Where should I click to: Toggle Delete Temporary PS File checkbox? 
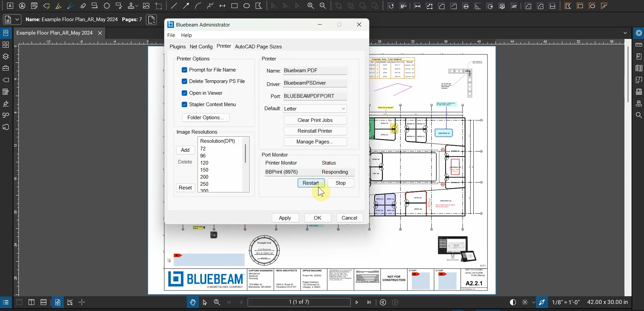pyautogui.click(x=184, y=82)
